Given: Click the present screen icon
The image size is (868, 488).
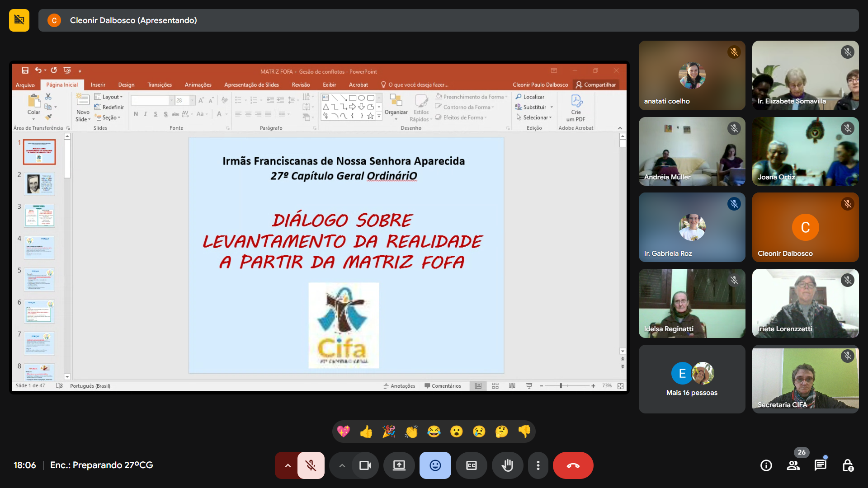Looking at the screenshot, I should pos(399,465).
